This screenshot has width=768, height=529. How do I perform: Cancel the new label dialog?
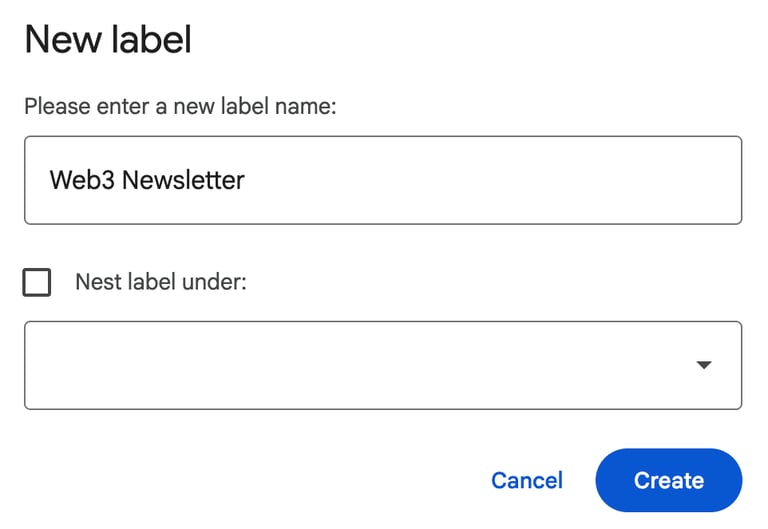(527, 481)
